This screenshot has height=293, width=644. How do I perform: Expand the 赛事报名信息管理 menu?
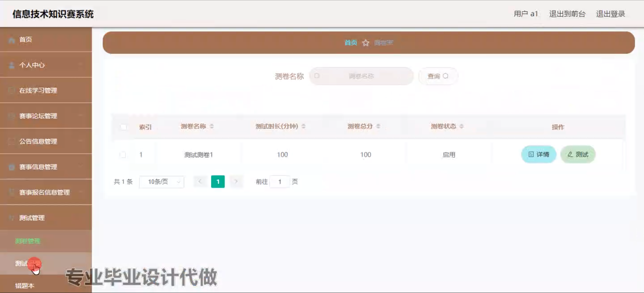point(46,192)
